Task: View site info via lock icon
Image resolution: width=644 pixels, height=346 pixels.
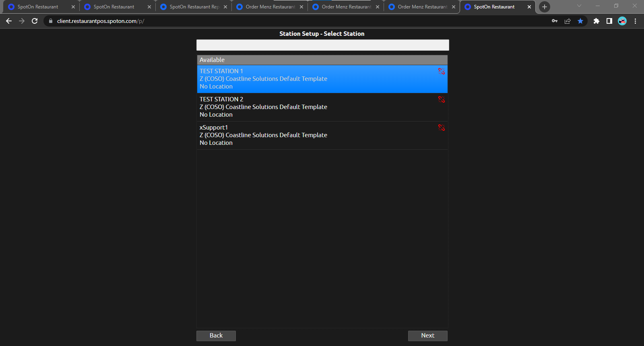Action: point(51,21)
